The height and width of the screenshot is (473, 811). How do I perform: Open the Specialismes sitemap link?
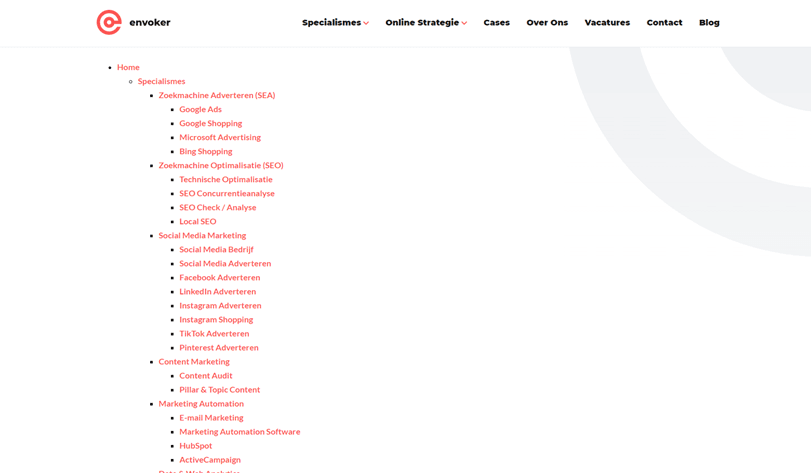(161, 81)
